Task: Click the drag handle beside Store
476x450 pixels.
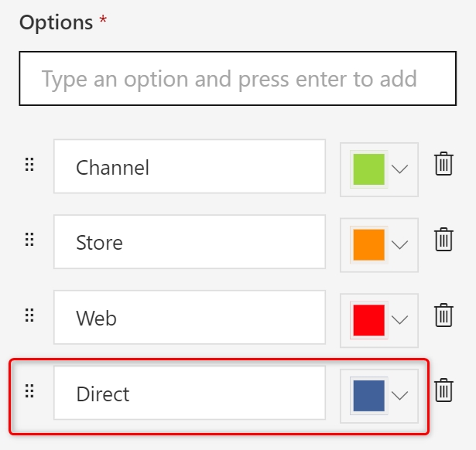Action: click(29, 240)
